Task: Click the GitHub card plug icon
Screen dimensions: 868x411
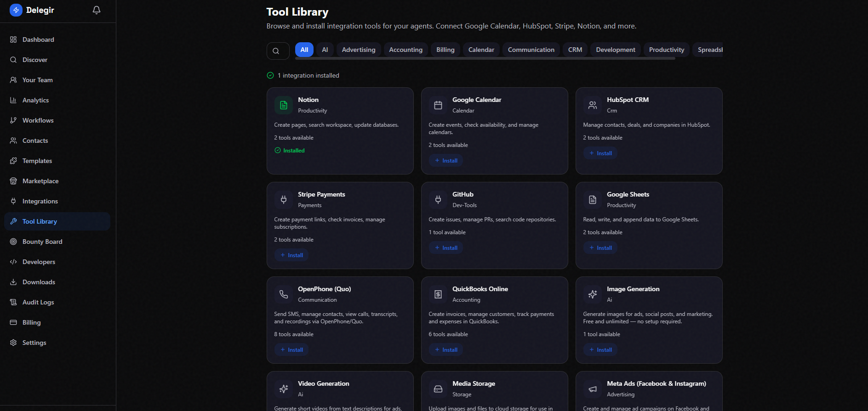Action: tap(438, 200)
